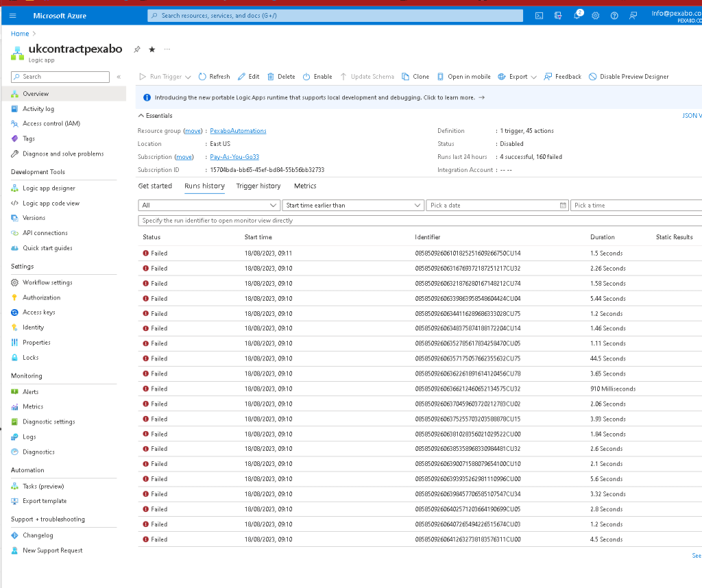The image size is (702, 588).
Task: Click learn more arrow in info banner
Action: 482,97
